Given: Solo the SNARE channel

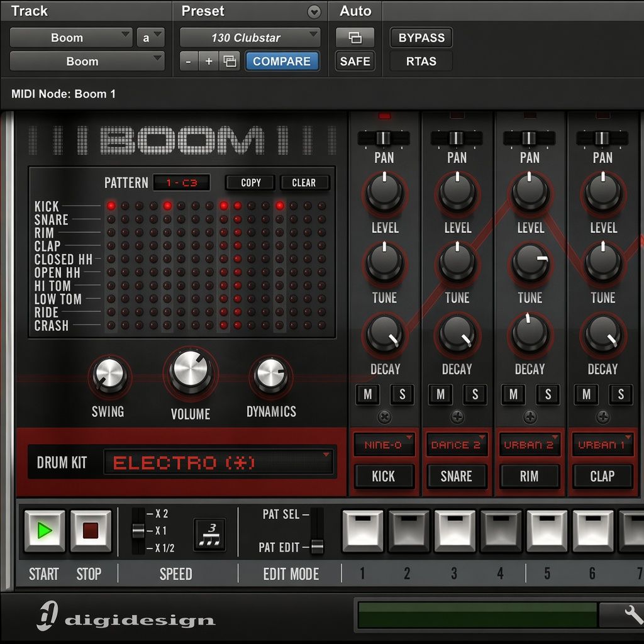Looking at the screenshot, I should [x=475, y=394].
